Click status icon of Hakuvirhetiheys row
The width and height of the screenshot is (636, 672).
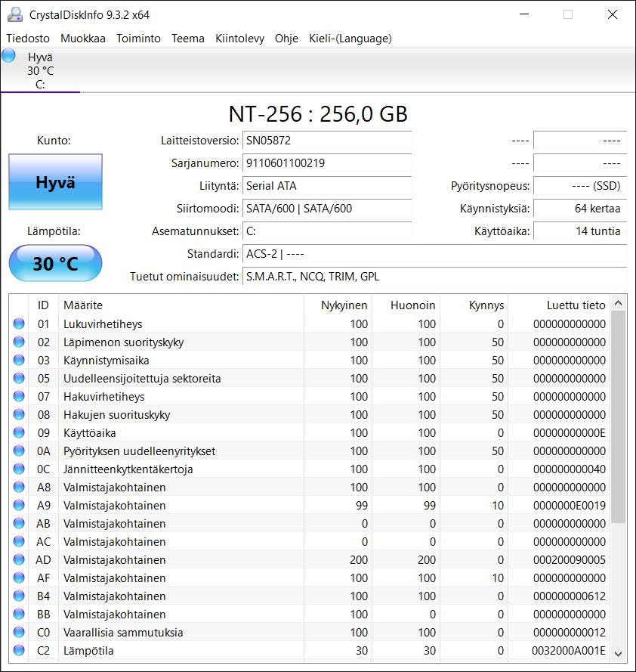coord(19,397)
